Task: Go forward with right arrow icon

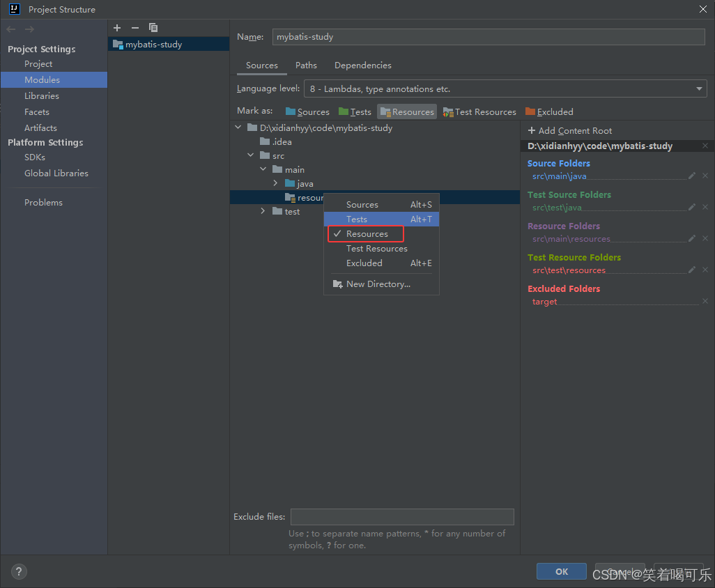Action: point(30,29)
